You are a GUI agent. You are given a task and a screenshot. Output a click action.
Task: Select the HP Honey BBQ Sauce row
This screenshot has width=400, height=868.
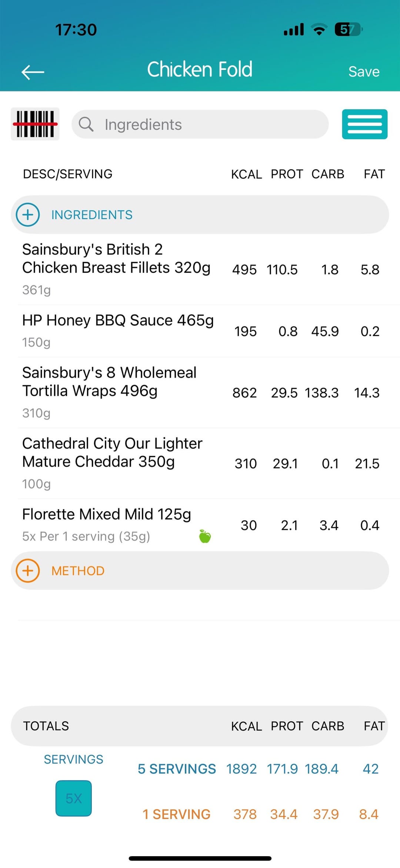pyautogui.click(x=118, y=330)
